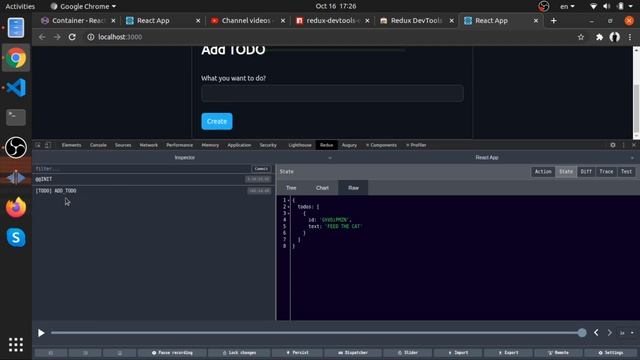Open the Chart state view
This screenshot has height=360, width=640.
[322, 188]
